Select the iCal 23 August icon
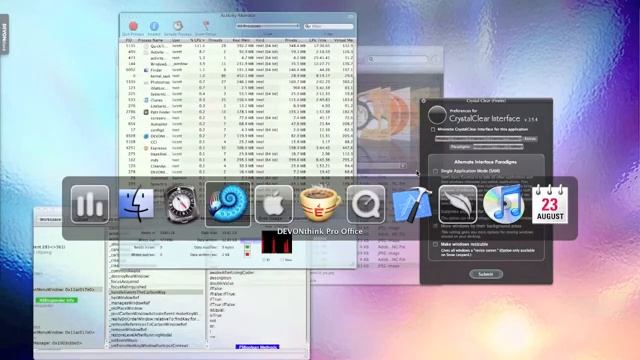The width and height of the screenshot is (640, 360). coord(550,204)
